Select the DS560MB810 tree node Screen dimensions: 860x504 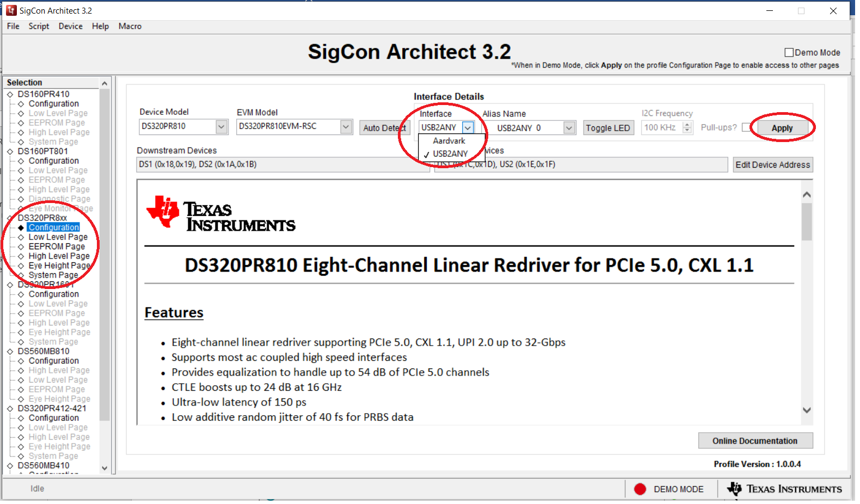pos(44,352)
